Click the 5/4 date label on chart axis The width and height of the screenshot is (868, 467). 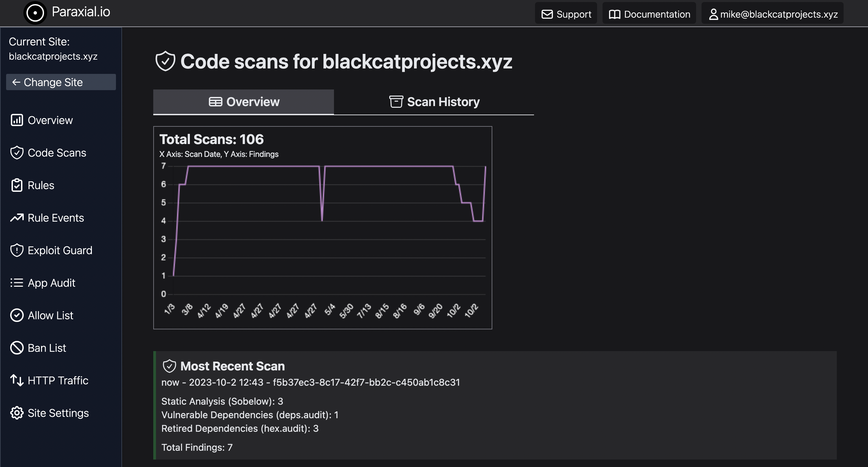tap(330, 309)
